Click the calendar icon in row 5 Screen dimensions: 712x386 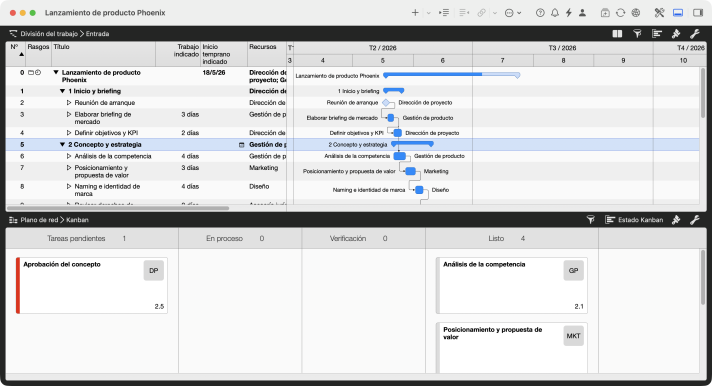pos(242,145)
